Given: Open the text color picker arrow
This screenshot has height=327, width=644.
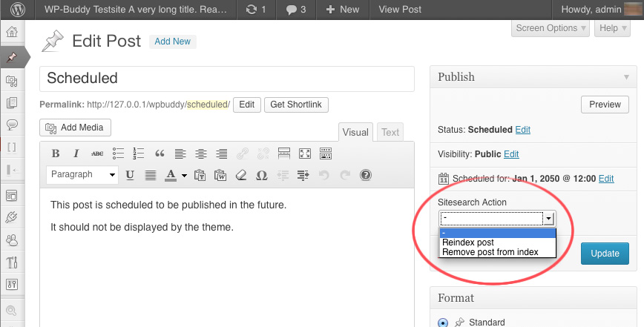Looking at the screenshot, I should pos(184,176).
